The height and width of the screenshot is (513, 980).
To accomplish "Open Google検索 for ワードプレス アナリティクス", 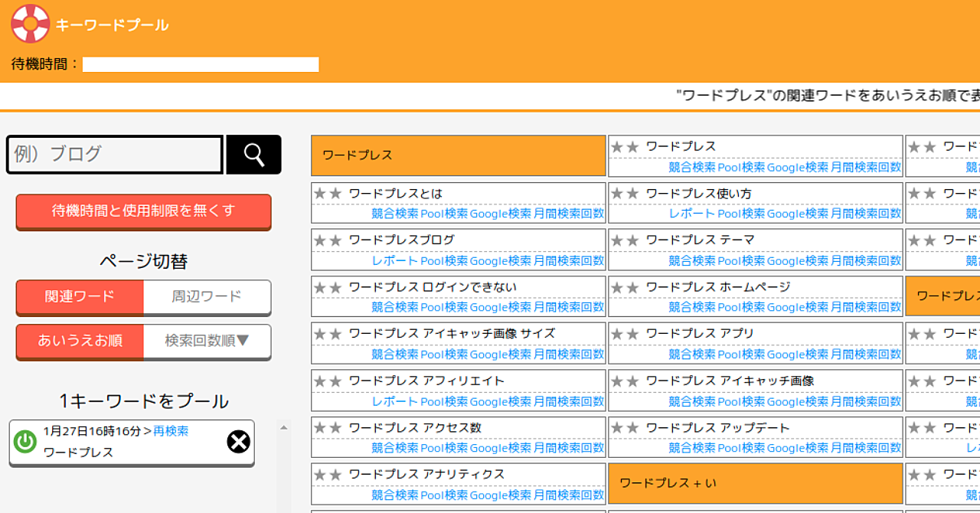I will point(501,496).
